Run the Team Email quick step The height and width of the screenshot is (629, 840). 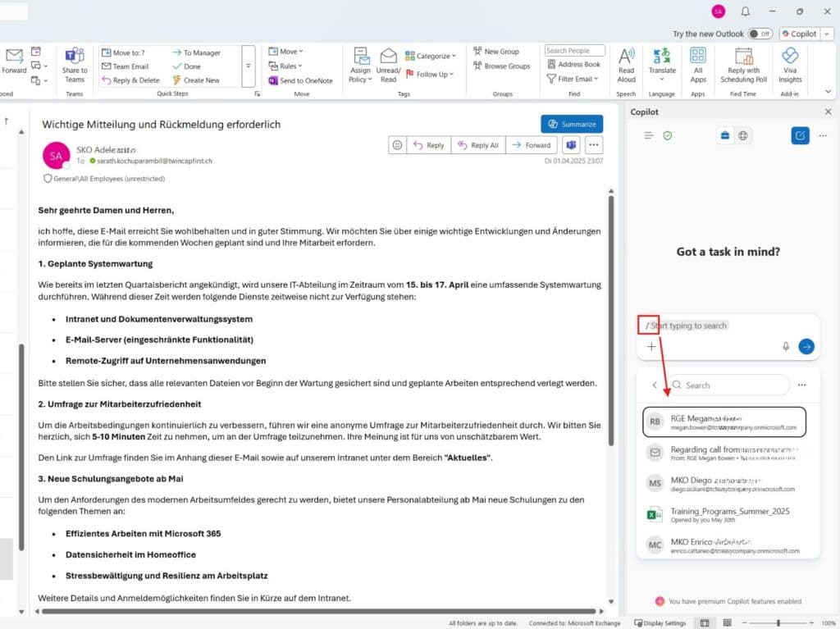coord(126,66)
